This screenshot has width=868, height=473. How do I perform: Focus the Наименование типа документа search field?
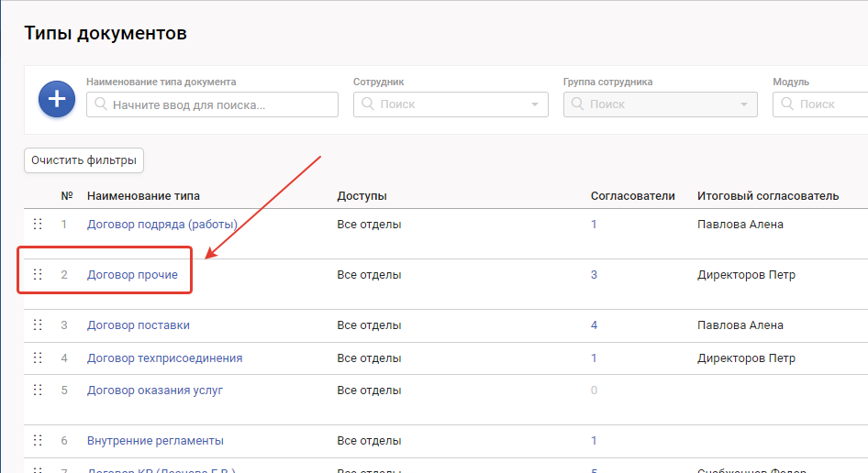click(x=220, y=104)
